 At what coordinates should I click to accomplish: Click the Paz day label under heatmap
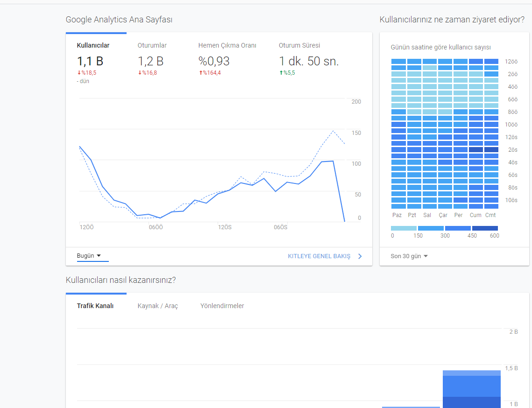397,215
